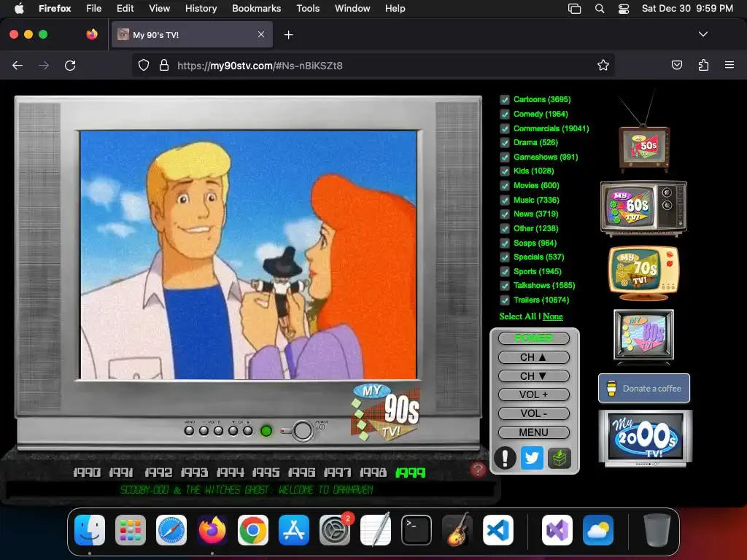Screen dimensions: 747x560
Task: Click the padlock site security icon
Action: 164,65
